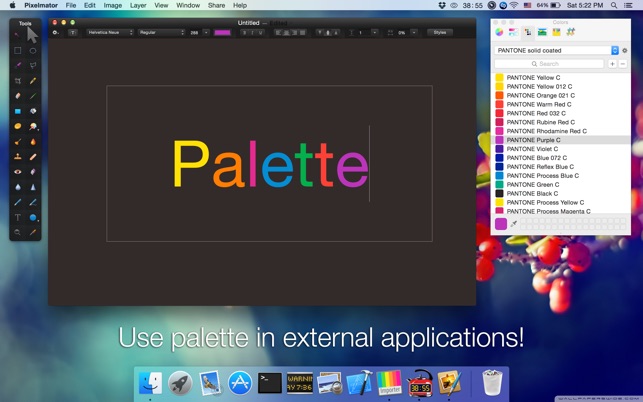Choose the Burn flame tool
The height and width of the screenshot is (402, 643).
point(33,142)
